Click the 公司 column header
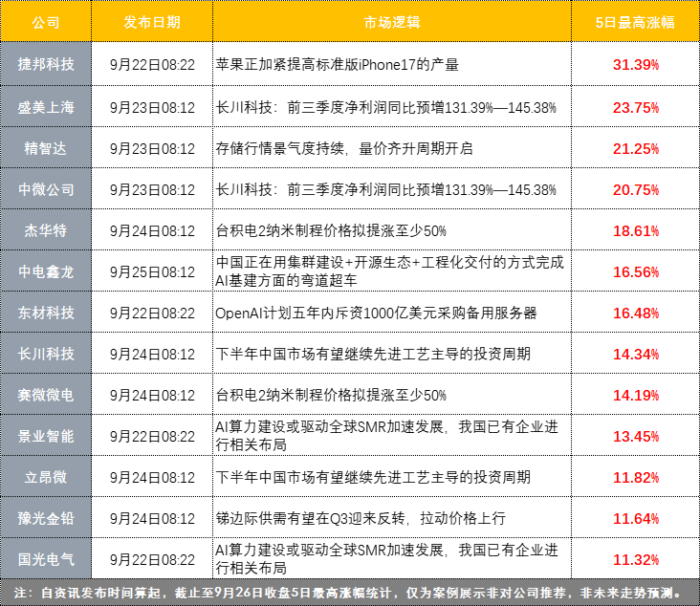700x606 pixels. 46,22
